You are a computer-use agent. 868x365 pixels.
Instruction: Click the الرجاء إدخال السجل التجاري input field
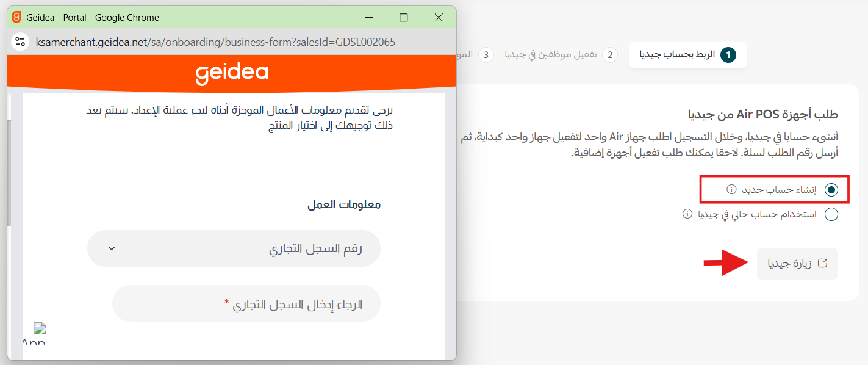pos(246,303)
